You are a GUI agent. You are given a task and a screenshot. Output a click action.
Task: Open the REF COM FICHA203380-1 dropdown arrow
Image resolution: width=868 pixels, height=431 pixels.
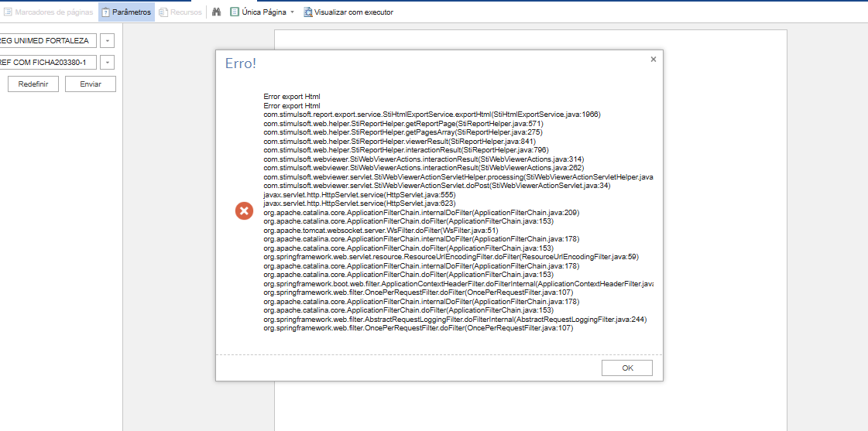click(x=108, y=62)
